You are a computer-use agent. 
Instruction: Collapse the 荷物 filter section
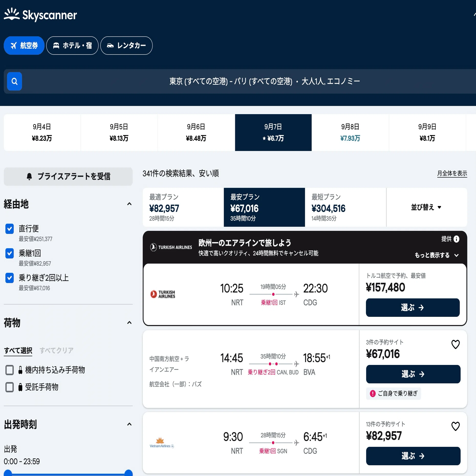click(129, 323)
